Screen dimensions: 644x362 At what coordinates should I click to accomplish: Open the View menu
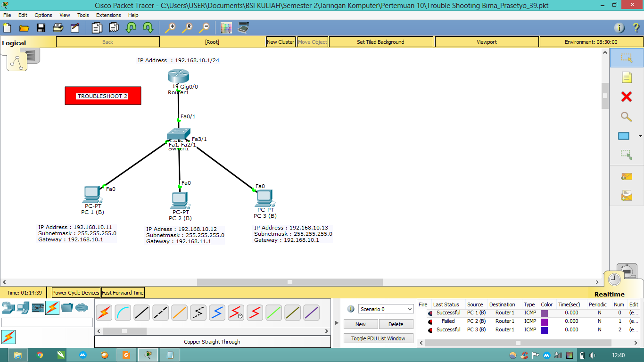pos(65,15)
